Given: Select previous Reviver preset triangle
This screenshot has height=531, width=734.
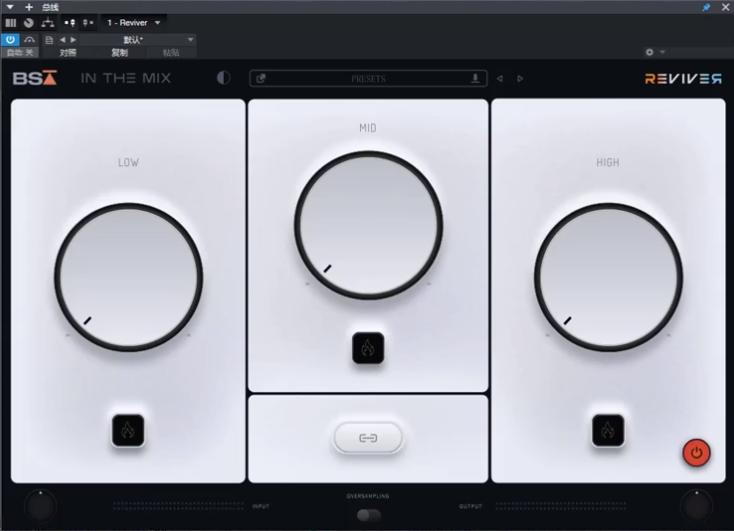Looking at the screenshot, I should coord(500,79).
